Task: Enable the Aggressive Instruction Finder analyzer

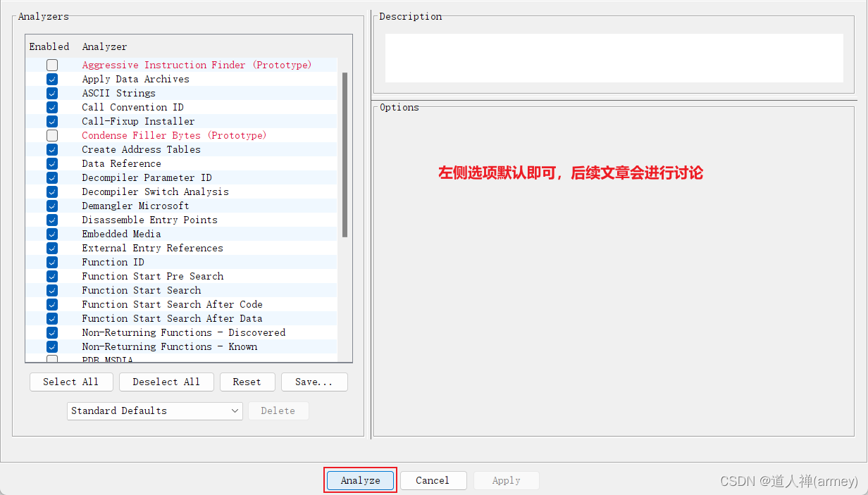Action: pos(52,65)
